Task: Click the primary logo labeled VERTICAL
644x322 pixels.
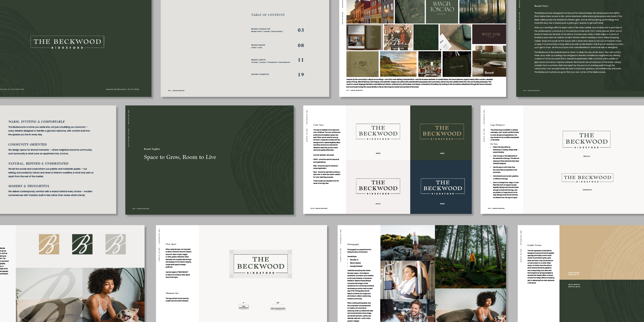Action: (x=587, y=140)
